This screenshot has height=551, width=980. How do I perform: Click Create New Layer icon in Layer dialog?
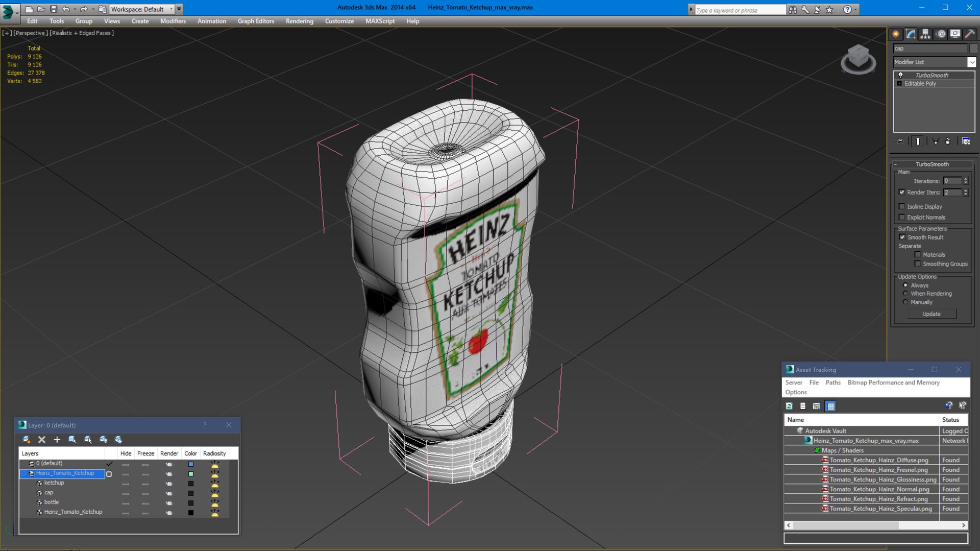point(27,440)
